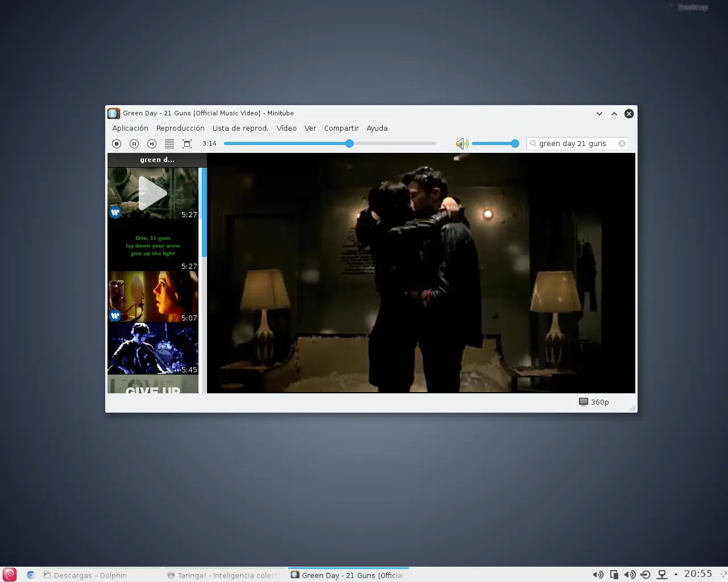Minimize the Minitube window
This screenshot has width=728, height=582.
[x=599, y=114]
